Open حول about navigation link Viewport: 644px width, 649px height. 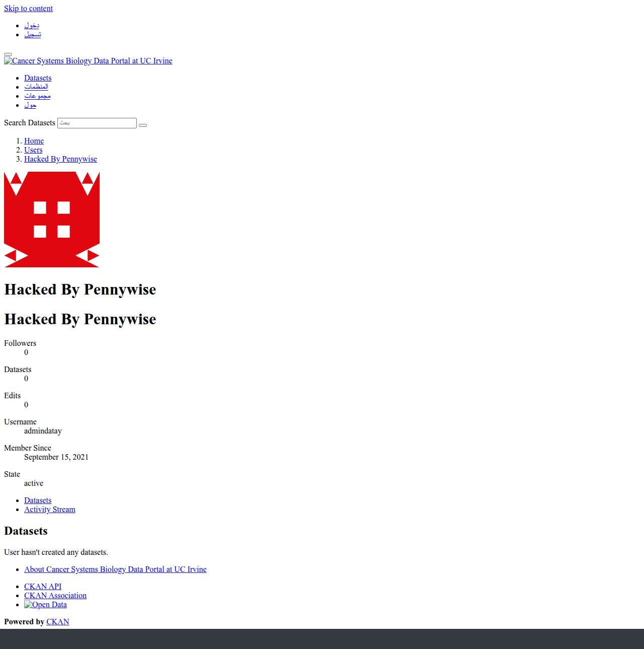30,105
